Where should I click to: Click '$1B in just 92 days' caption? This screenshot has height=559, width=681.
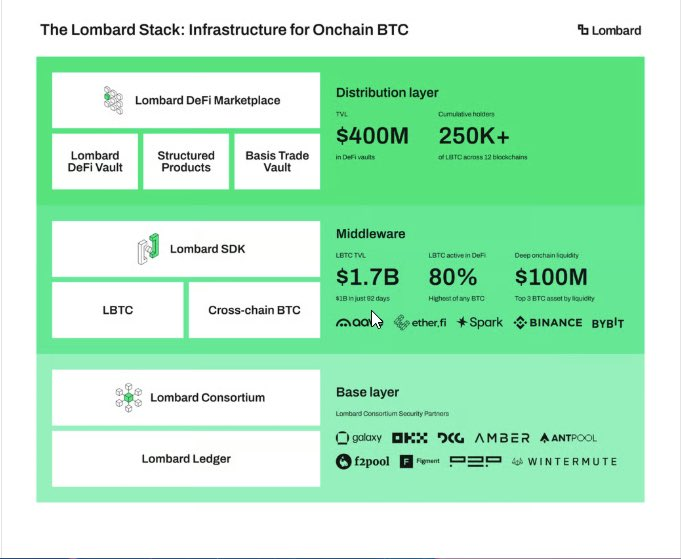(x=363, y=298)
